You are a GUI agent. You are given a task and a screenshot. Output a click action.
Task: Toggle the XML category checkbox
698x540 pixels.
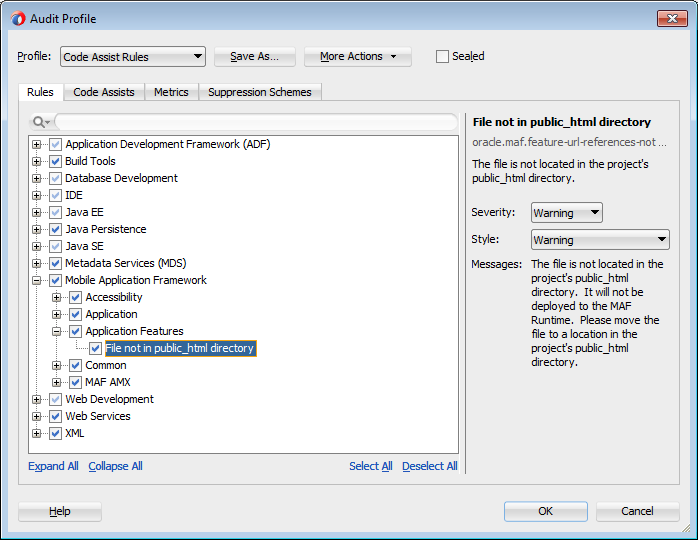point(55,433)
